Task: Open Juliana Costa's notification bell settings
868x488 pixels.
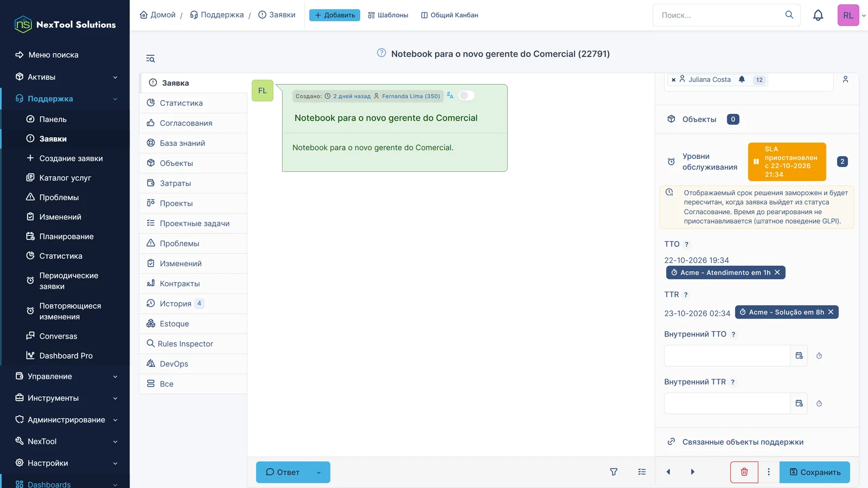Action: tap(742, 79)
